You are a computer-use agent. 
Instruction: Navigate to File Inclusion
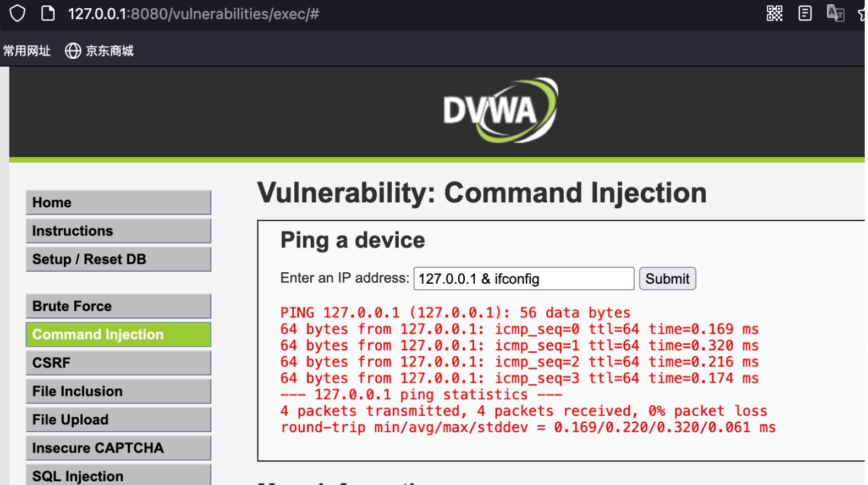(x=118, y=391)
